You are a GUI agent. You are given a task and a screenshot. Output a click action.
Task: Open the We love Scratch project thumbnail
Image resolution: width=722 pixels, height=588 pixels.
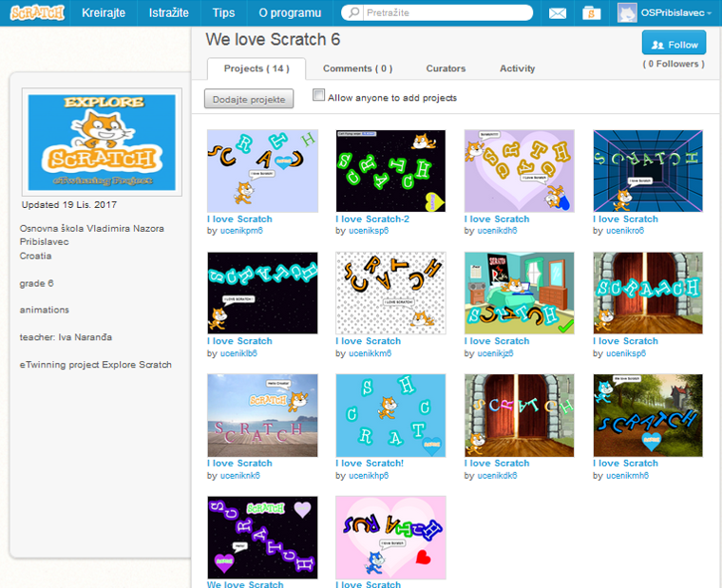pos(262,538)
